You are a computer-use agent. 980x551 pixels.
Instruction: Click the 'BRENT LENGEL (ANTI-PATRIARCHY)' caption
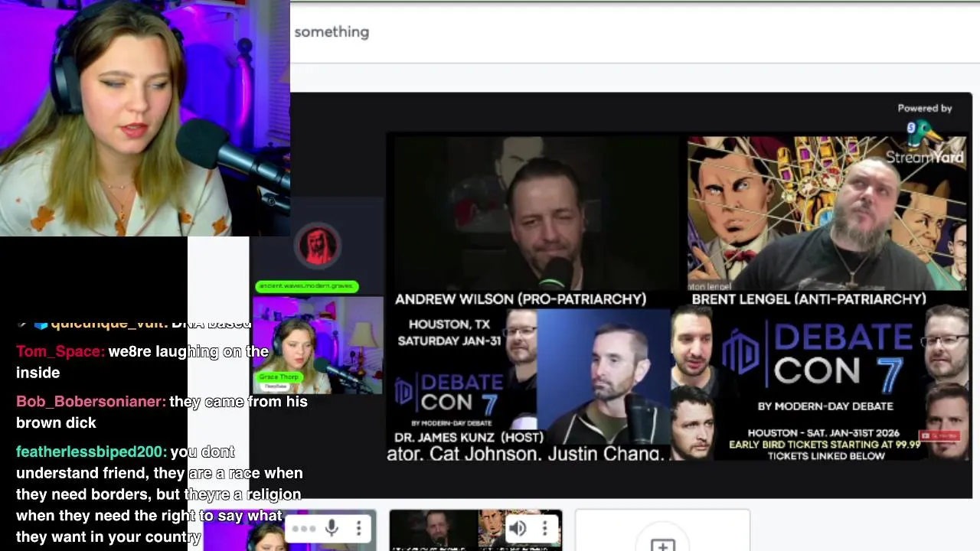coord(808,299)
